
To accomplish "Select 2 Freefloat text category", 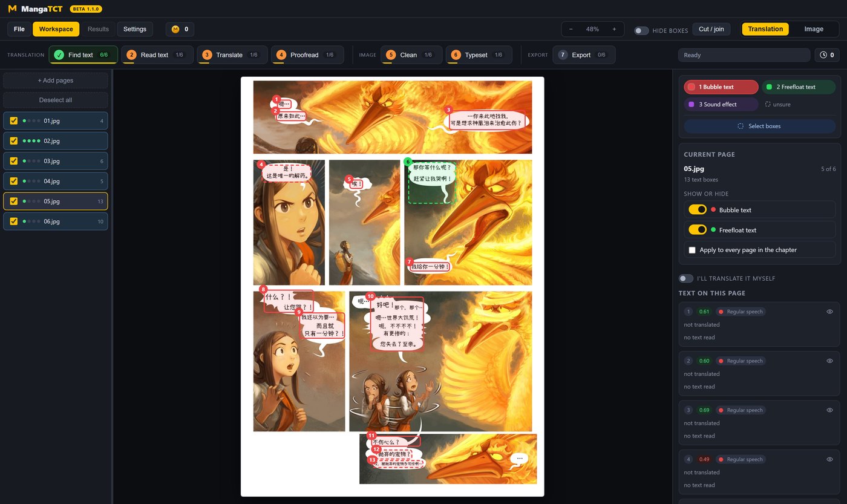I will pos(799,87).
